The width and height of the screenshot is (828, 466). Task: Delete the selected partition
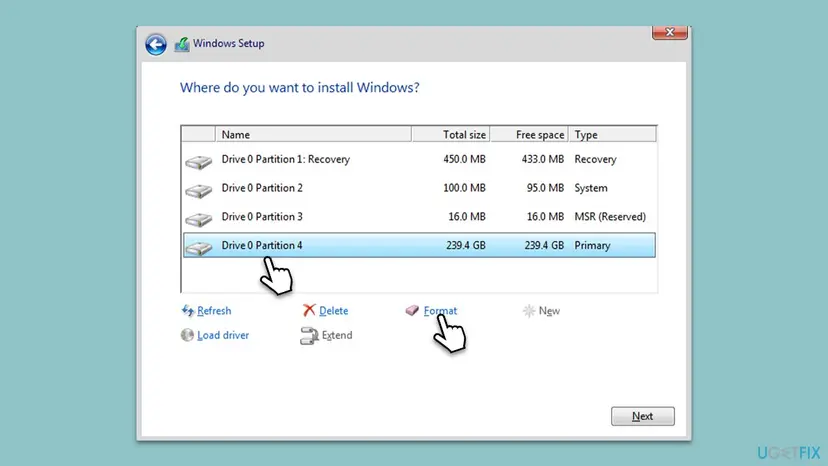(333, 311)
